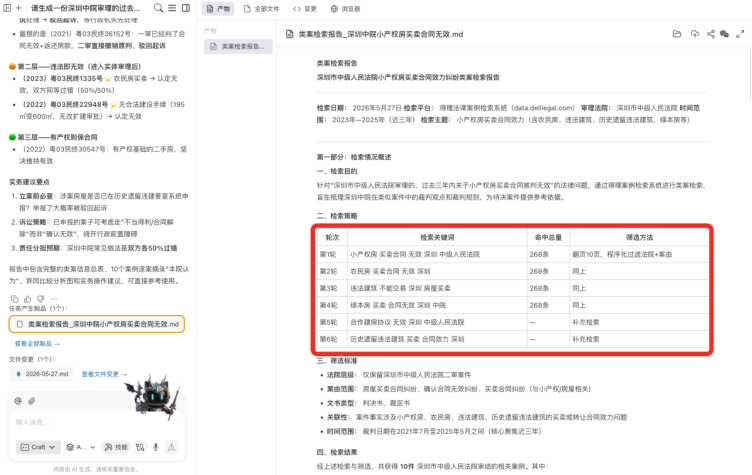Click cell 翻页10页，程序化过滤法院+案由
752x475 pixels.
point(622,254)
